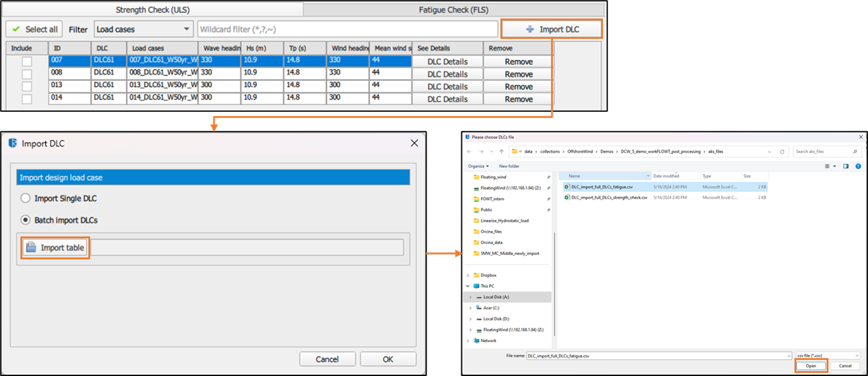Tick Include checkbox for row 013
Image resolution: width=868 pixels, height=376 pixels.
coord(27,86)
